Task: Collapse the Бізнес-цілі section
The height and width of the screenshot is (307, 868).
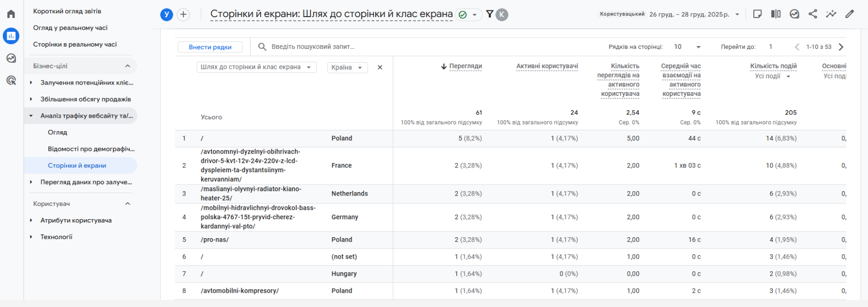Action: tap(127, 66)
